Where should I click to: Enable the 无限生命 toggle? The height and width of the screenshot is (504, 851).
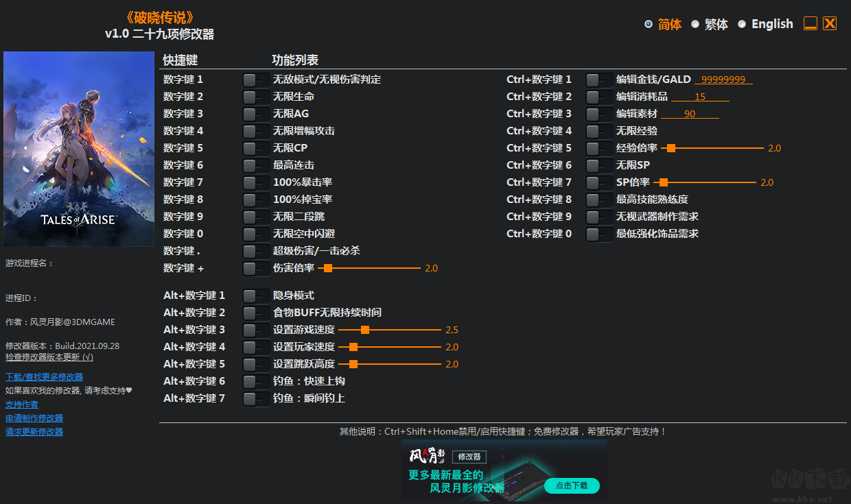pos(256,96)
